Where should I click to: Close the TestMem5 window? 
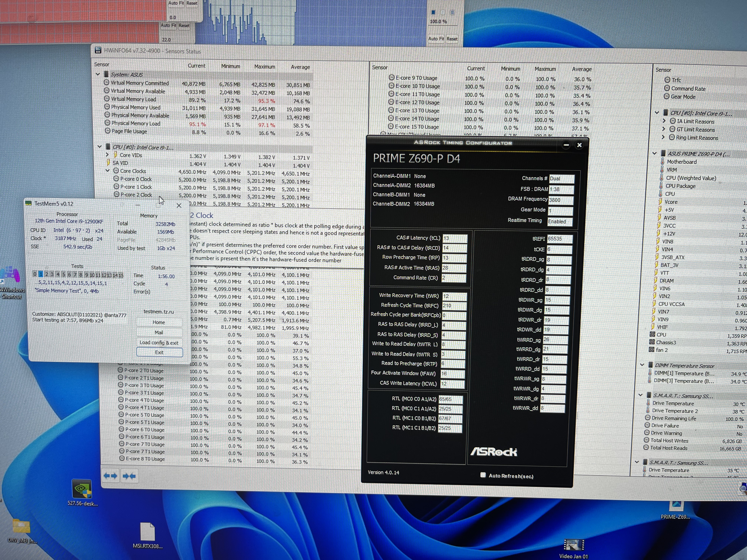179,205
